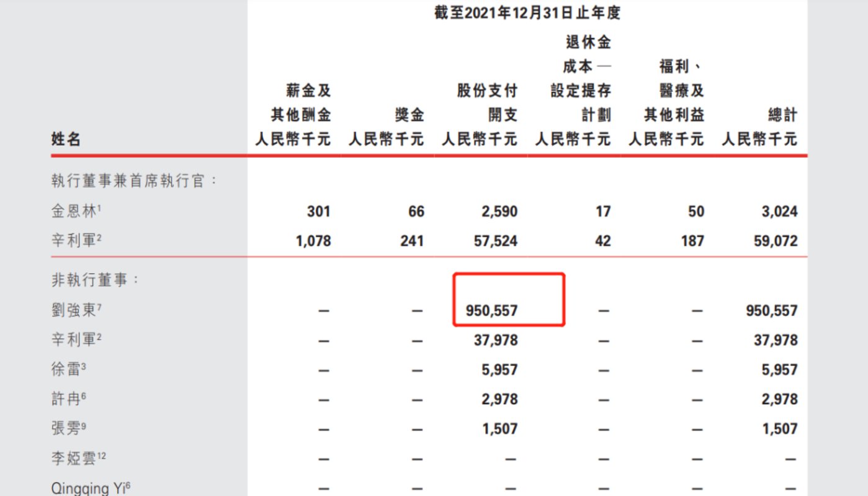Select 金恩林's salary value 301
This screenshot has width=868, height=496.
(319, 212)
